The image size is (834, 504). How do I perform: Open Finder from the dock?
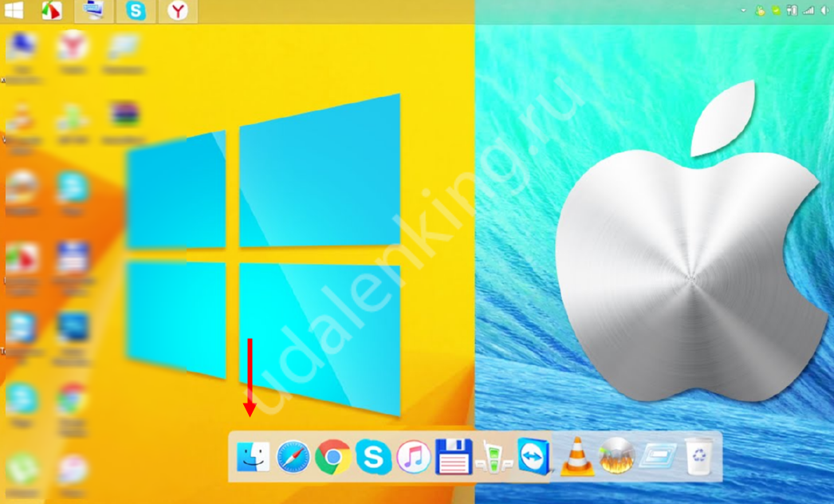tap(253, 457)
